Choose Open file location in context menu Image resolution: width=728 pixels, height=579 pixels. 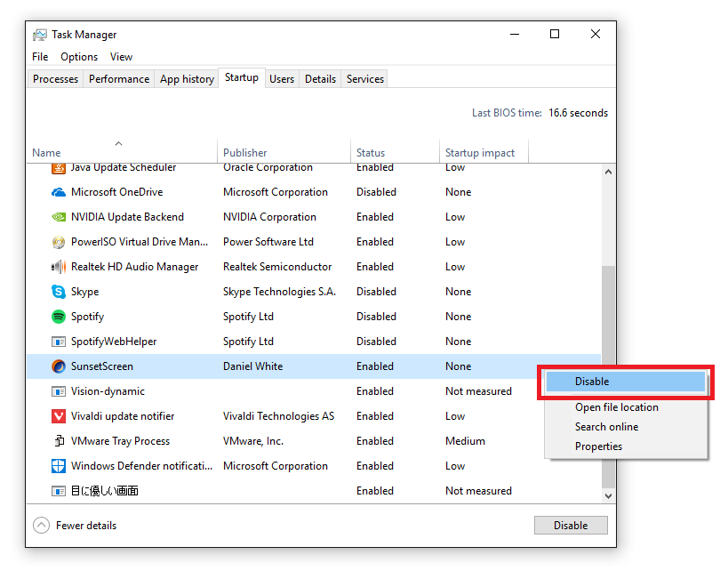pyautogui.click(x=626, y=407)
